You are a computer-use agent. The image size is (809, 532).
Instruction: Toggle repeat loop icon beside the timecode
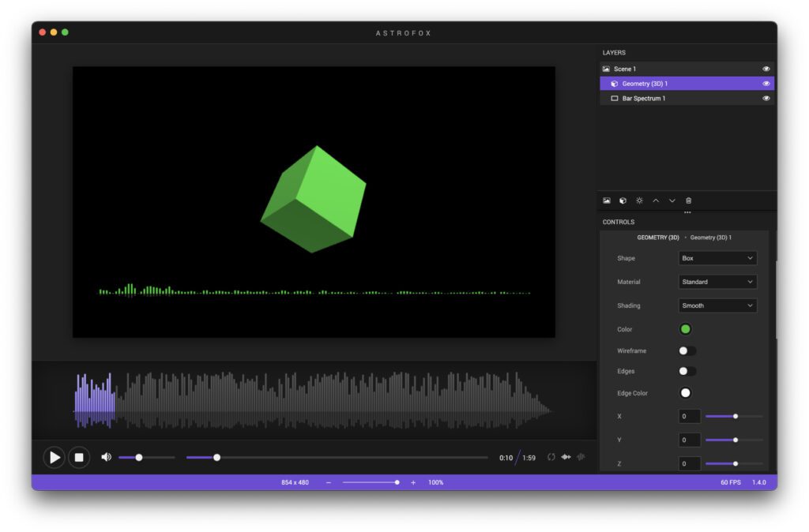551,457
